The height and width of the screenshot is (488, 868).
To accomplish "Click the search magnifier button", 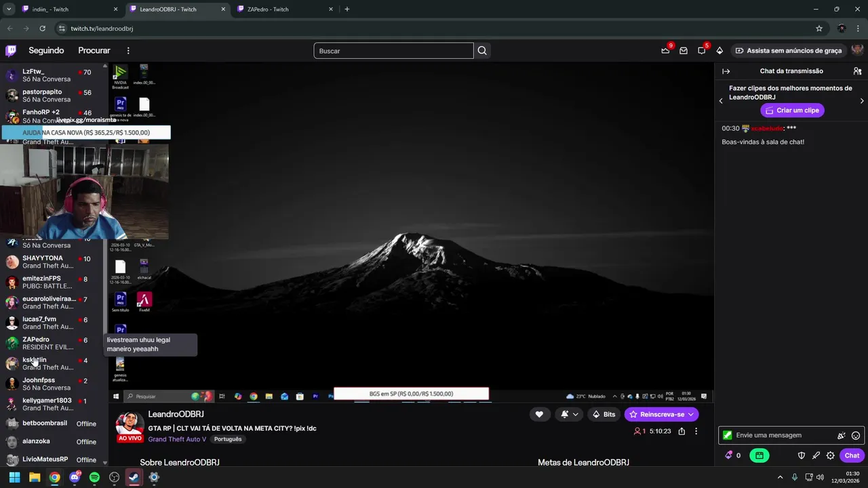I will pyautogui.click(x=482, y=51).
